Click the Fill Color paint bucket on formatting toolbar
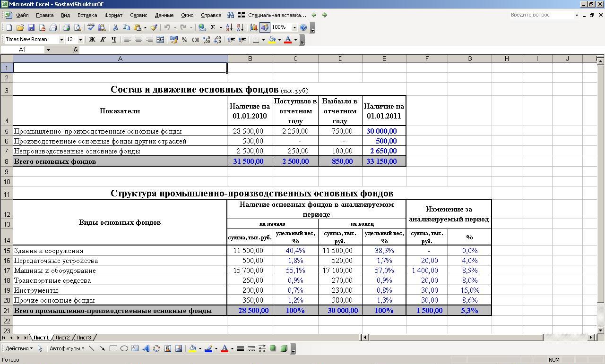The image size is (605, 364). click(272, 40)
